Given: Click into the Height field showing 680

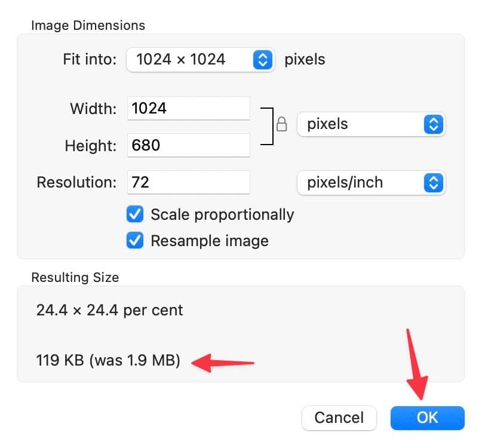Looking at the screenshot, I should pos(188,145).
